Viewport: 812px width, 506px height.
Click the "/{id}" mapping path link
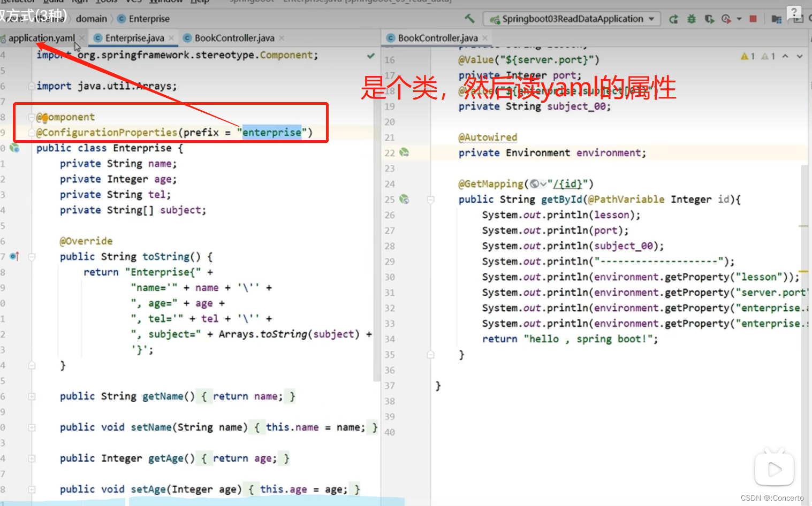[x=567, y=184]
